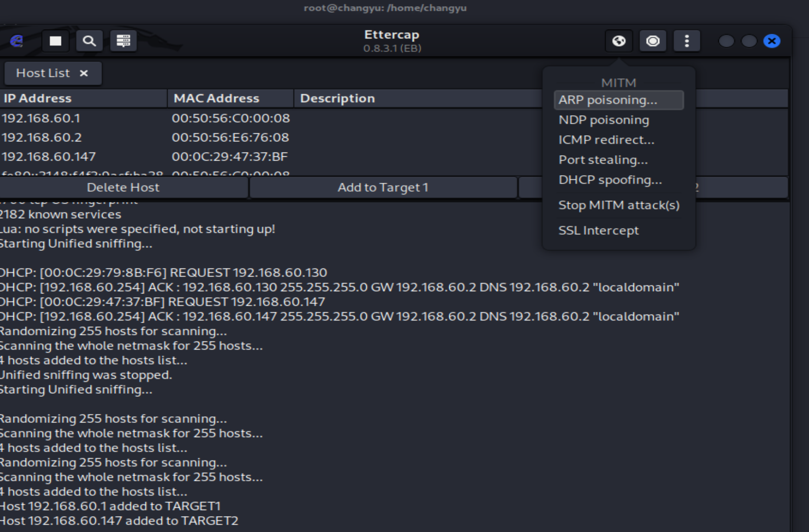Click the Ettercap logo icon
This screenshot has width=809, height=532.
pos(16,41)
